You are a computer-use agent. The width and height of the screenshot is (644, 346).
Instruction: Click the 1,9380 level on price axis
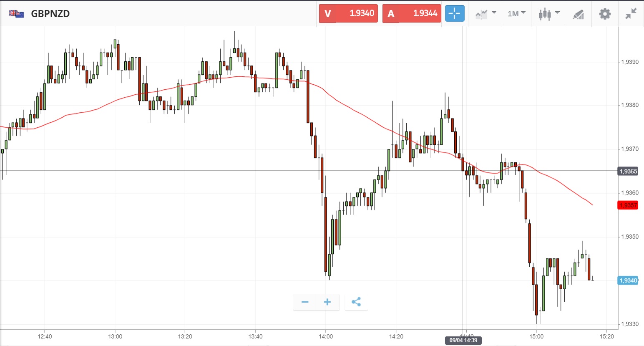coord(629,105)
